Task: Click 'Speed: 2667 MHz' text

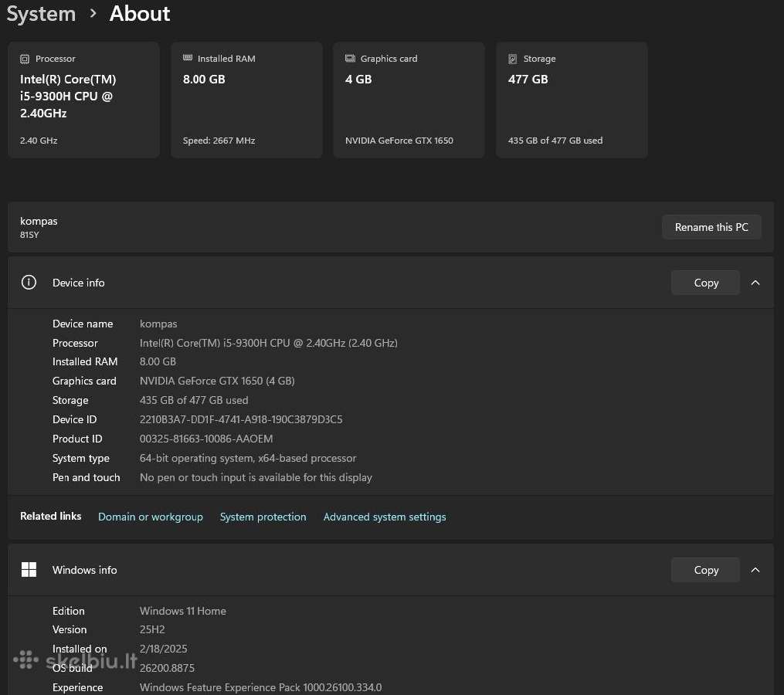Action: [219, 141]
